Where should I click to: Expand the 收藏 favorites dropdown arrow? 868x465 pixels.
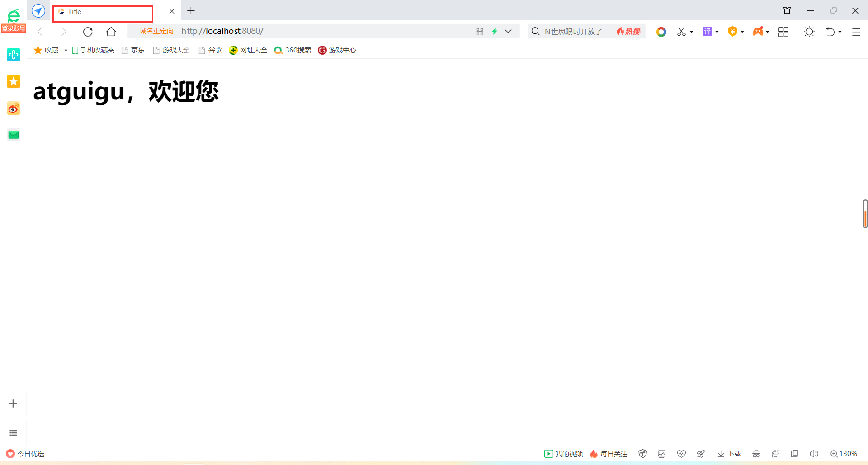click(x=66, y=50)
